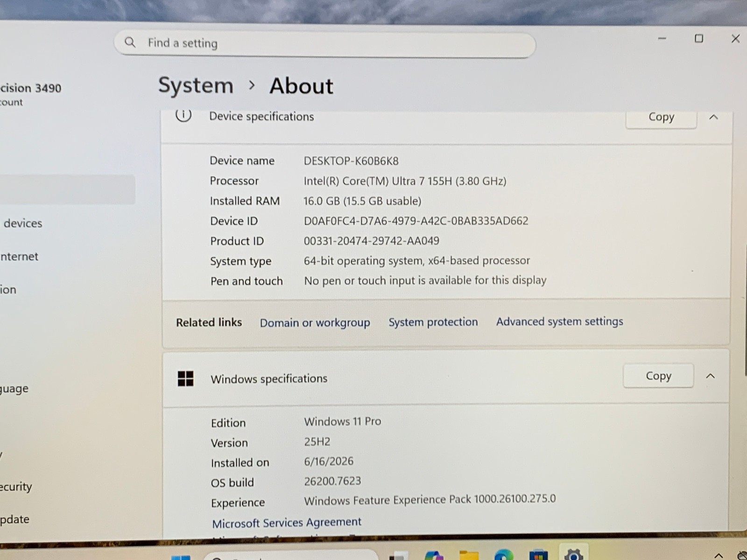Open System protection link

433,322
